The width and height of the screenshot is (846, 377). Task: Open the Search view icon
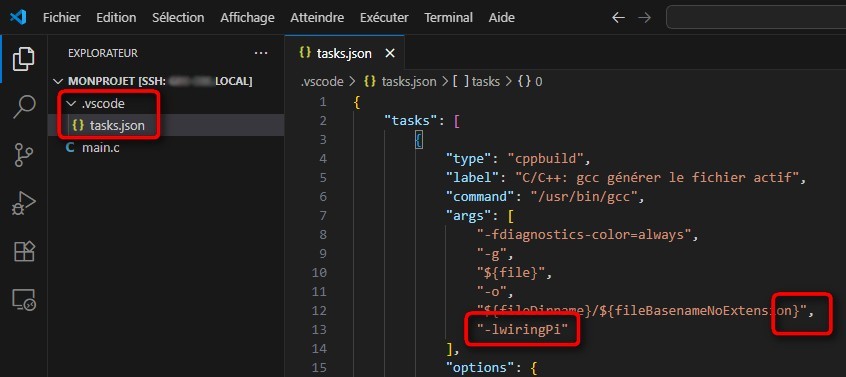tap(24, 107)
